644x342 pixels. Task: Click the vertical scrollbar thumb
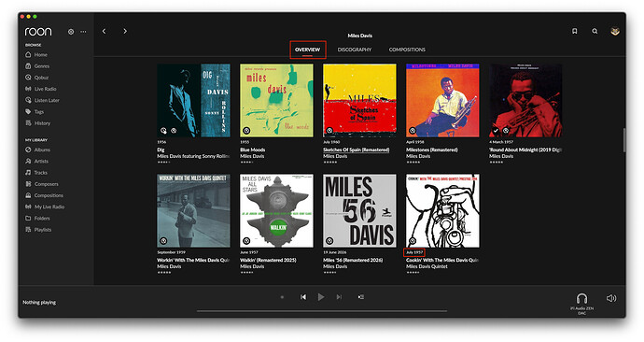tap(624, 140)
